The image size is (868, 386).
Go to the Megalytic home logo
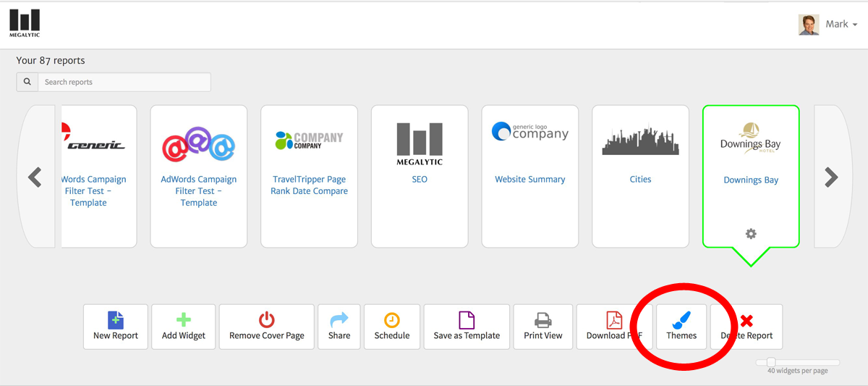pos(25,23)
